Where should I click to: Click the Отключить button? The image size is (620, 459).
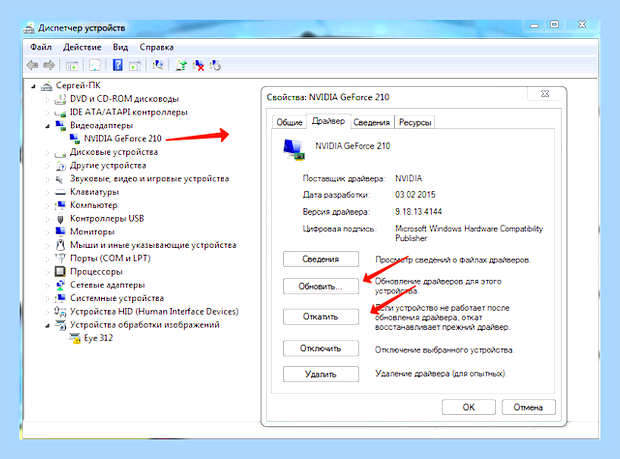[321, 348]
